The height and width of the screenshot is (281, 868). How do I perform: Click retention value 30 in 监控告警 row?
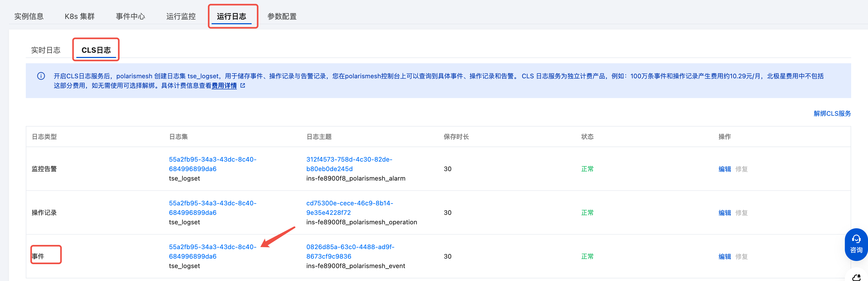[x=447, y=169]
